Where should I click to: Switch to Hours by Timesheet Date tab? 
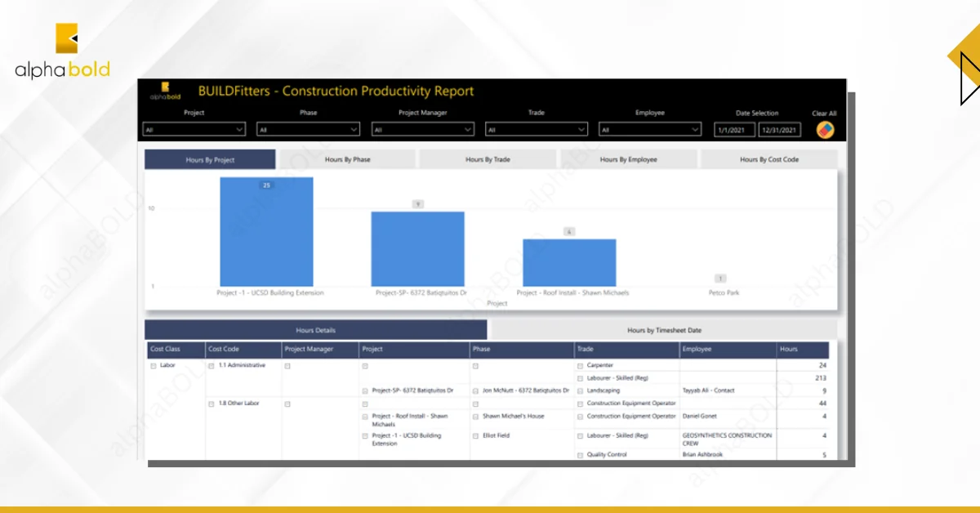coord(664,330)
